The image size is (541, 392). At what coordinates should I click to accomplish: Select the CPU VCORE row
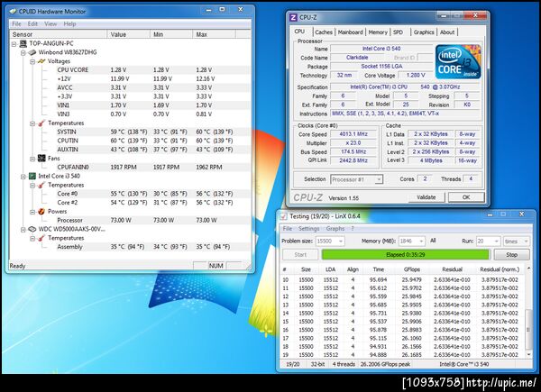coord(153,70)
